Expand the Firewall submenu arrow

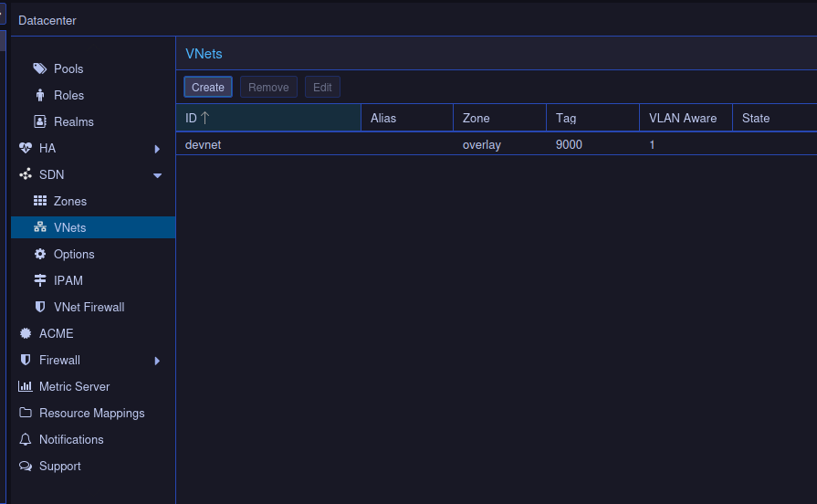pyautogui.click(x=157, y=361)
